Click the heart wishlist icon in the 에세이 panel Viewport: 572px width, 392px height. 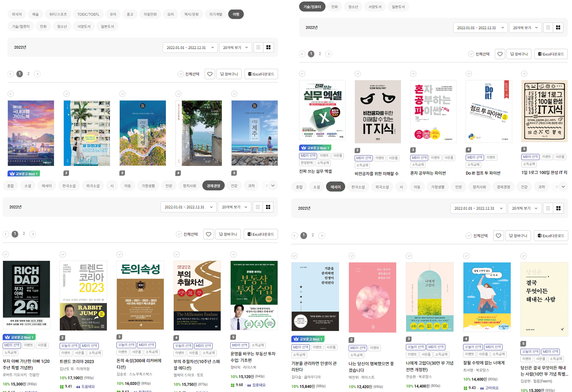(x=499, y=236)
